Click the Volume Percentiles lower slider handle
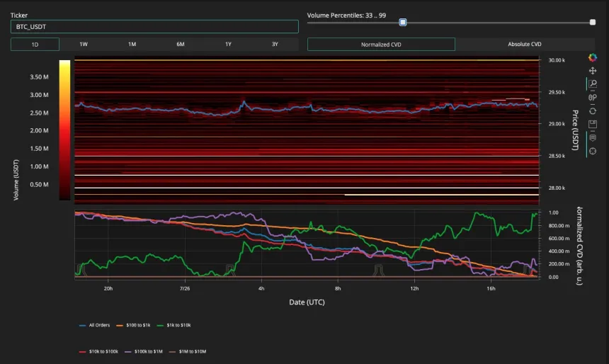Viewport: 609px width, 364px height. 403,22
